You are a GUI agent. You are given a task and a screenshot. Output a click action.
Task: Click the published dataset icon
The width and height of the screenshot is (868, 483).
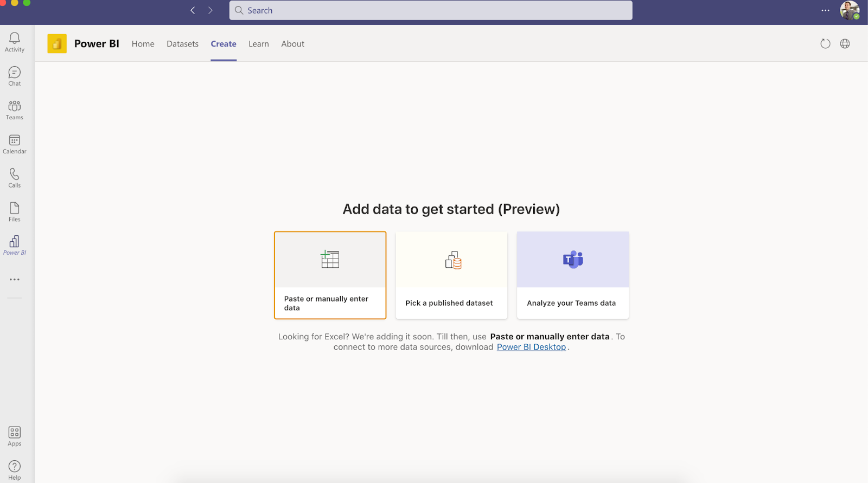[453, 260]
